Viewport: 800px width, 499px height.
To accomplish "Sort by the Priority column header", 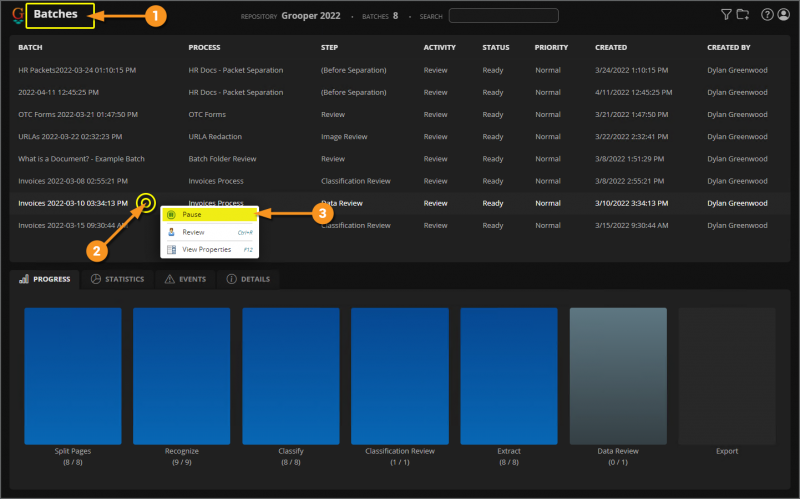I will (x=551, y=47).
